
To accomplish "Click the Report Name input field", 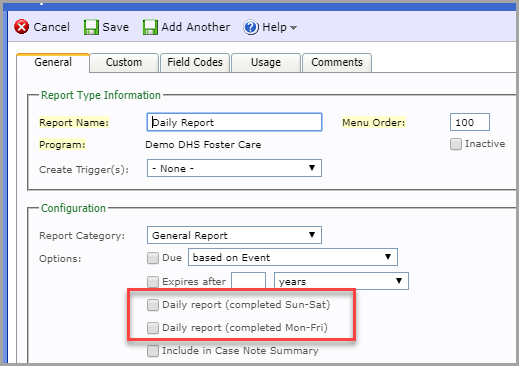I will 234,122.
